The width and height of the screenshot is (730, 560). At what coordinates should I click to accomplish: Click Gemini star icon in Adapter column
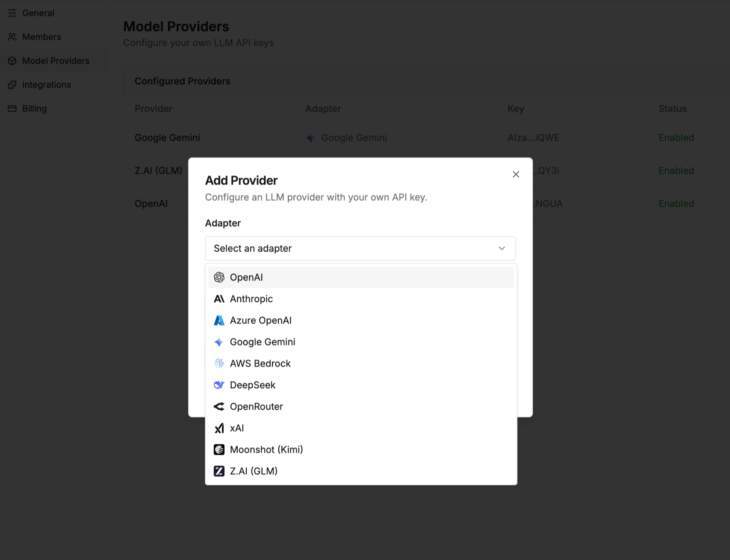(x=310, y=138)
